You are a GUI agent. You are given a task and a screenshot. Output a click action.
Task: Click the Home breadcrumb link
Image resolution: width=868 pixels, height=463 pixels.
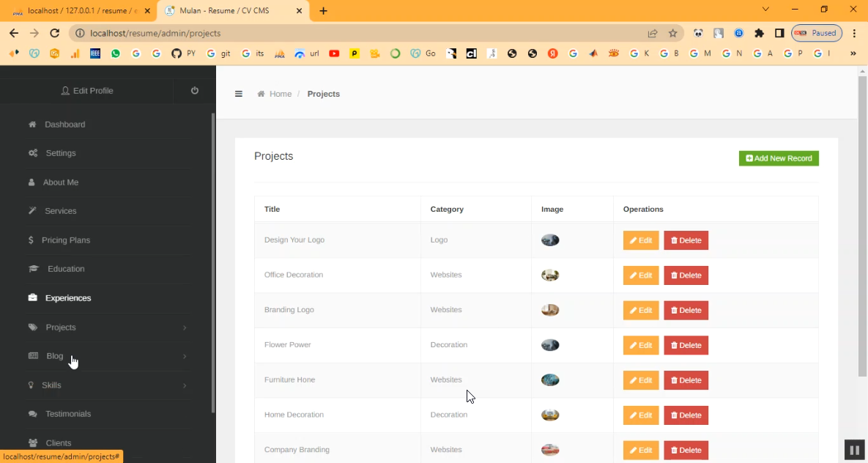pyautogui.click(x=280, y=94)
